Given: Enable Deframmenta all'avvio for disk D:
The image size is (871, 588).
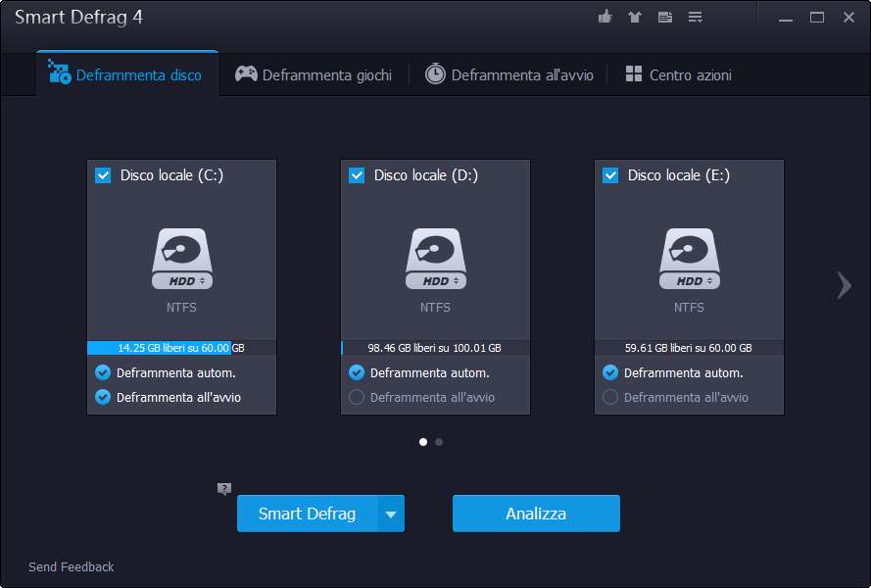Looking at the screenshot, I should (357, 397).
